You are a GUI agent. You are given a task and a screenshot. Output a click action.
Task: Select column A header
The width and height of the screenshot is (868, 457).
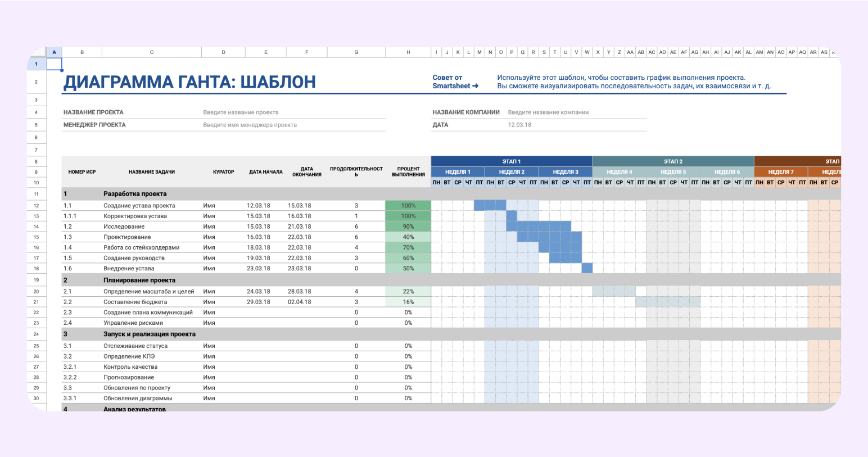pyautogui.click(x=54, y=52)
